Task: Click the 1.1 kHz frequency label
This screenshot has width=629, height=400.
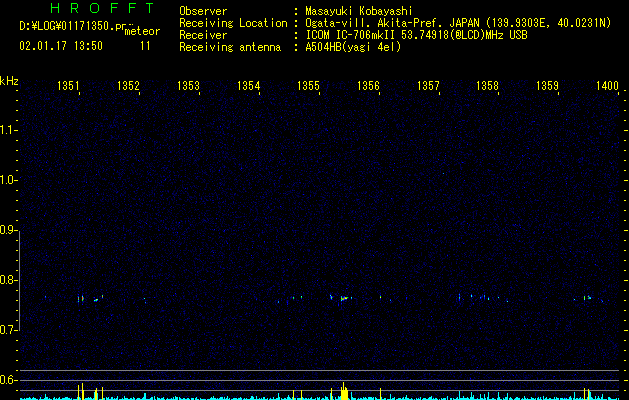Action: click(x=8, y=130)
